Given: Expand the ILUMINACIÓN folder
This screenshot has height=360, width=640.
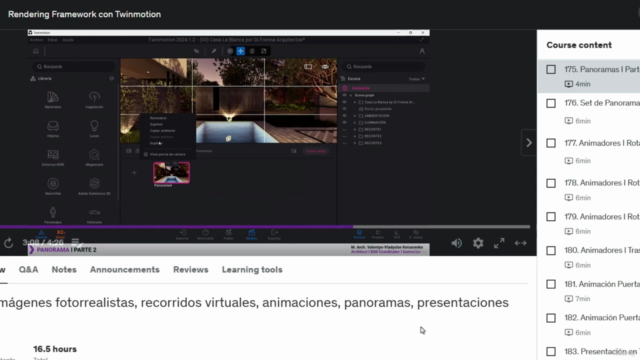Looking at the screenshot, I should [355, 122].
